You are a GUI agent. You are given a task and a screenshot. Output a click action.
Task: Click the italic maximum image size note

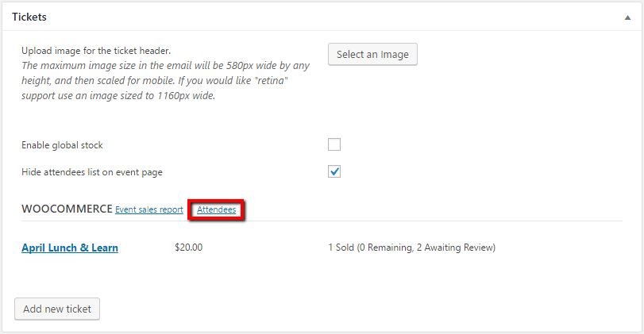click(x=165, y=81)
